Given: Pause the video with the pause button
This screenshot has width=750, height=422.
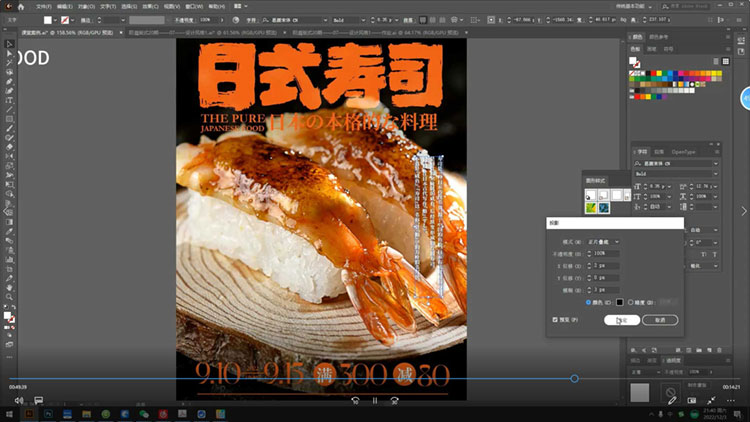Looking at the screenshot, I should (x=375, y=400).
